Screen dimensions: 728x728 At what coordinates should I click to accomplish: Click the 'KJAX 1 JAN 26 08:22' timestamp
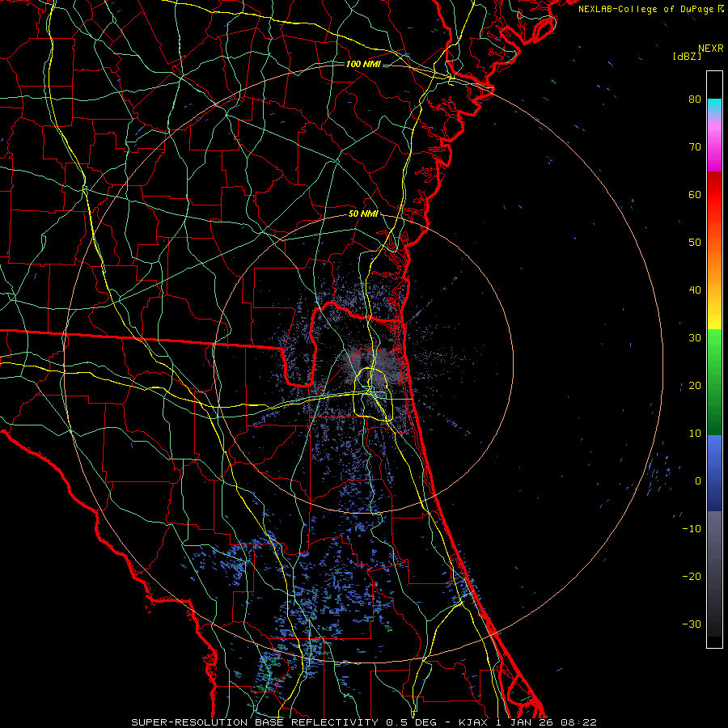coord(527,722)
